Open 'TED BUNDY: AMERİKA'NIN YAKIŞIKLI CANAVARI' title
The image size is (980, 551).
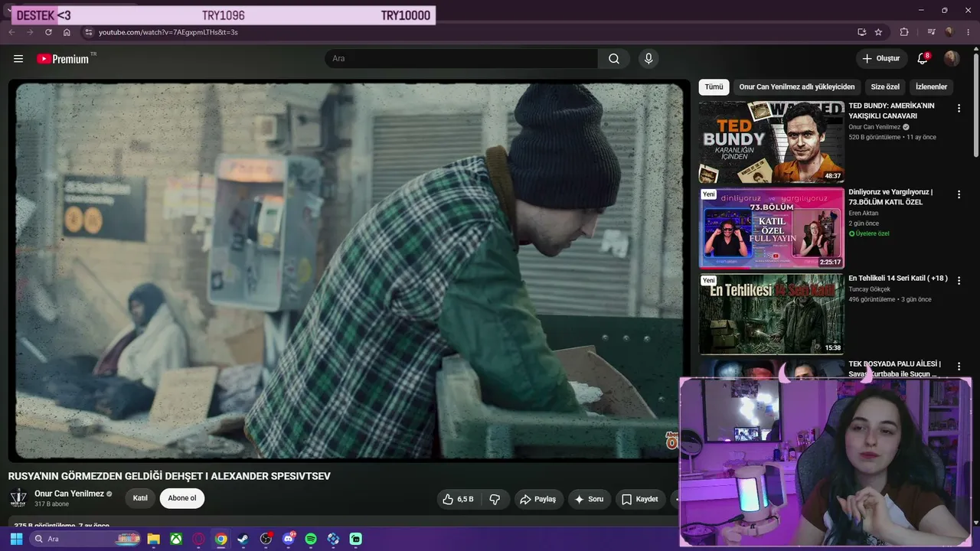point(891,111)
